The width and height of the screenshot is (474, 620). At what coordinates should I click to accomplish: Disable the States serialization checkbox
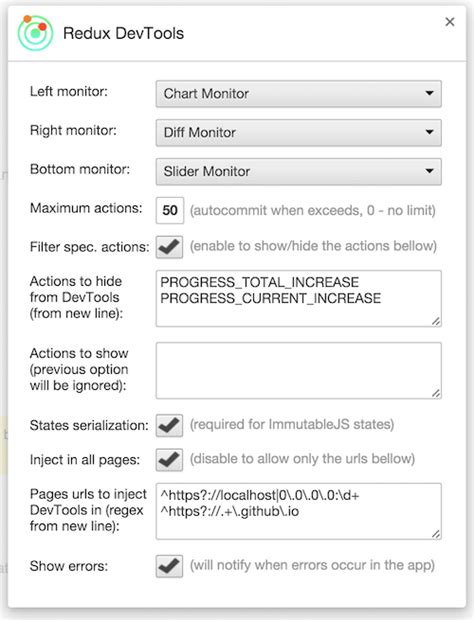[x=169, y=425]
